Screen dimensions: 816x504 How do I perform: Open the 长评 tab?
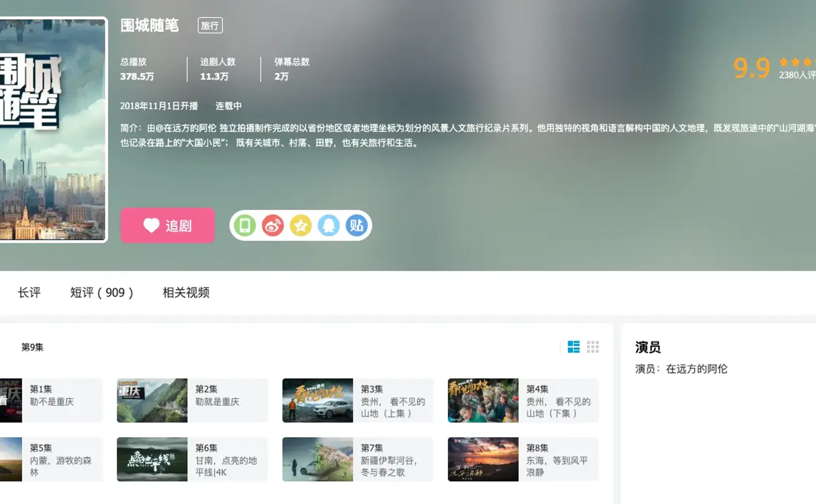29,292
